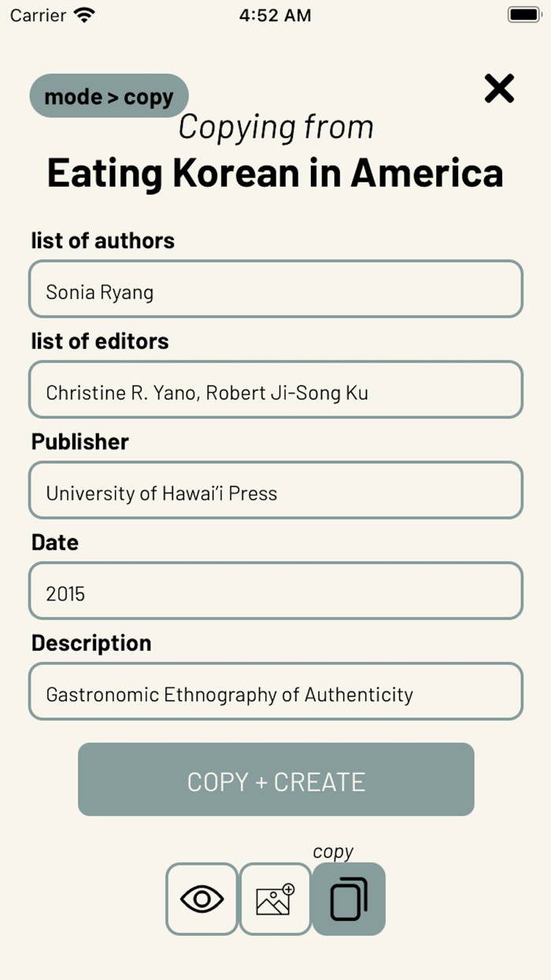Close the copy screen with the X
The image size is (551, 980).
[499, 89]
